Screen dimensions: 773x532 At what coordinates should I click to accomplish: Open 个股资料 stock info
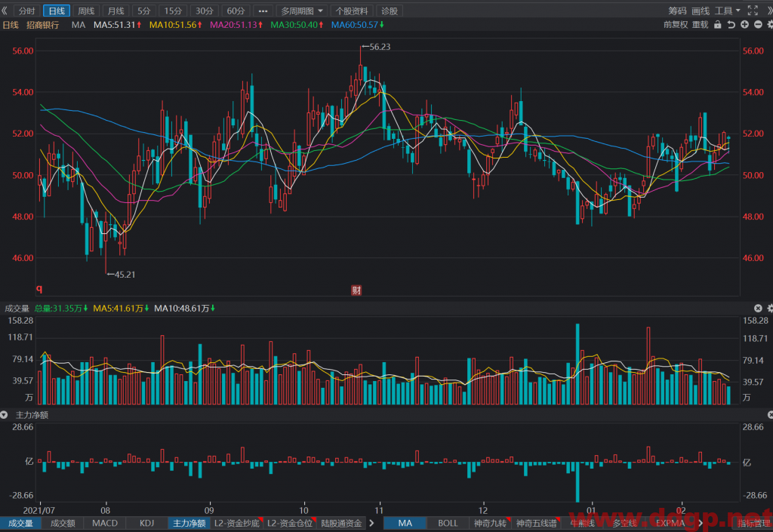coord(352,11)
